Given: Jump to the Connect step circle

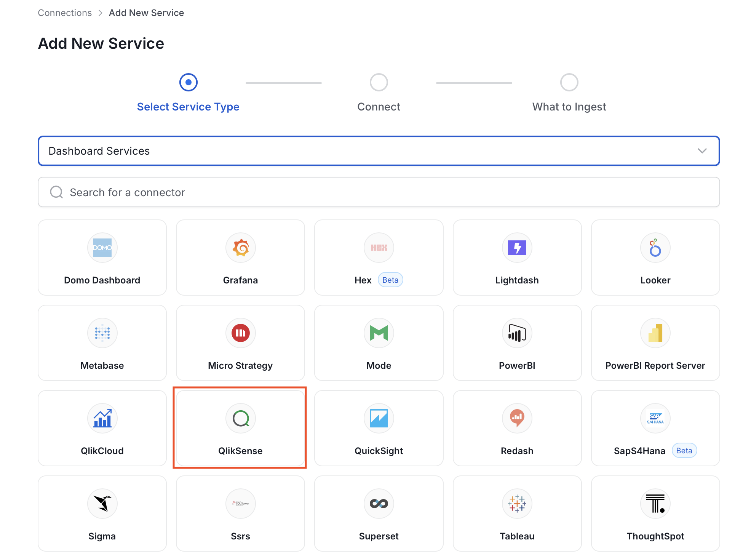Looking at the screenshot, I should click(379, 82).
